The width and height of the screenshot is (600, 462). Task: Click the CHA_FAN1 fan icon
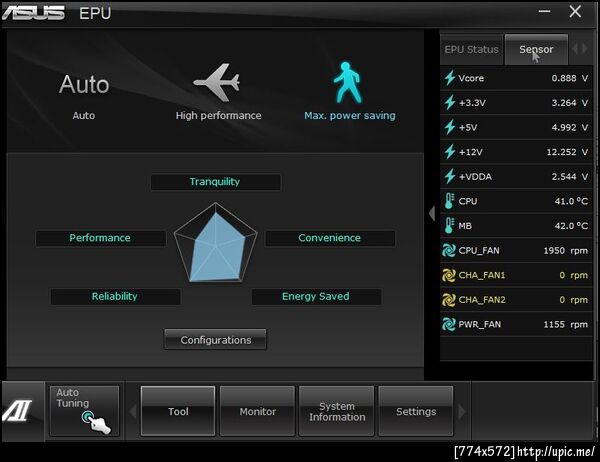click(x=449, y=275)
